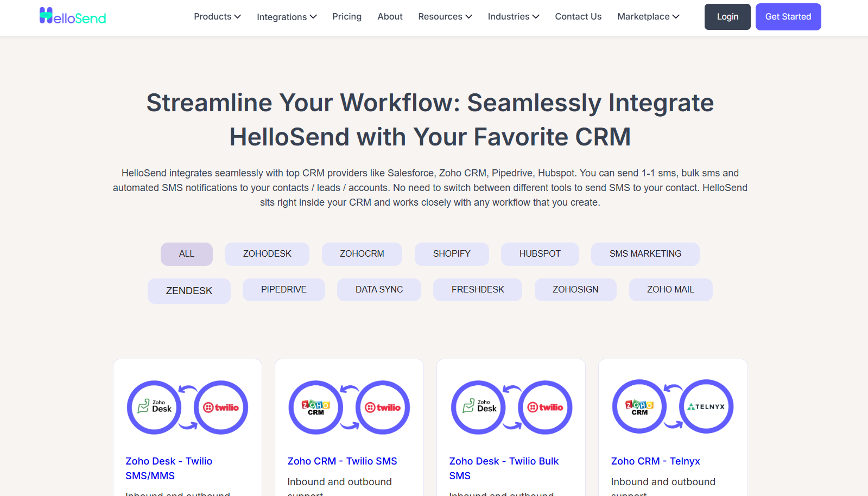Click the Contact Us navigation item
Screen dimensions: 868x496
point(578,16)
